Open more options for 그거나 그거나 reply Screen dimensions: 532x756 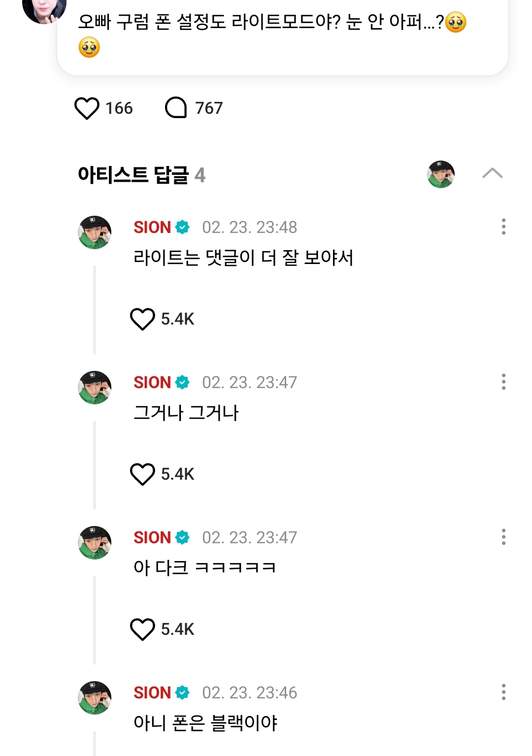(503, 382)
